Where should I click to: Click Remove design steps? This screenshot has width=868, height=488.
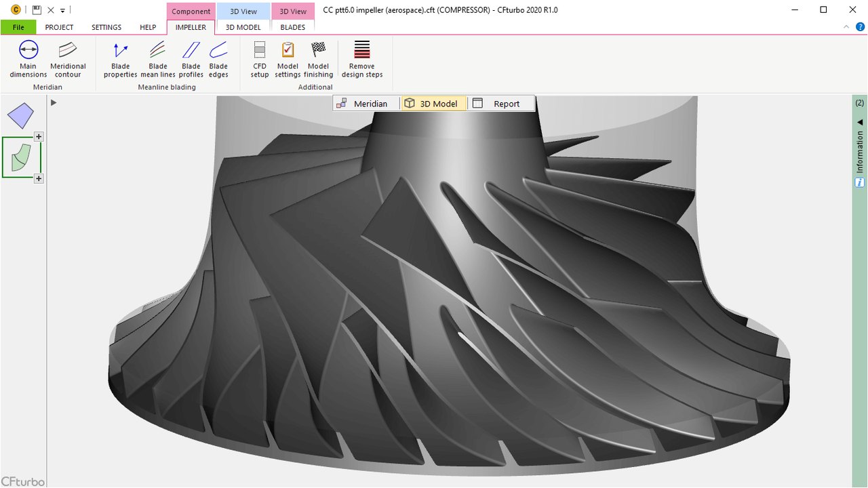(362, 59)
